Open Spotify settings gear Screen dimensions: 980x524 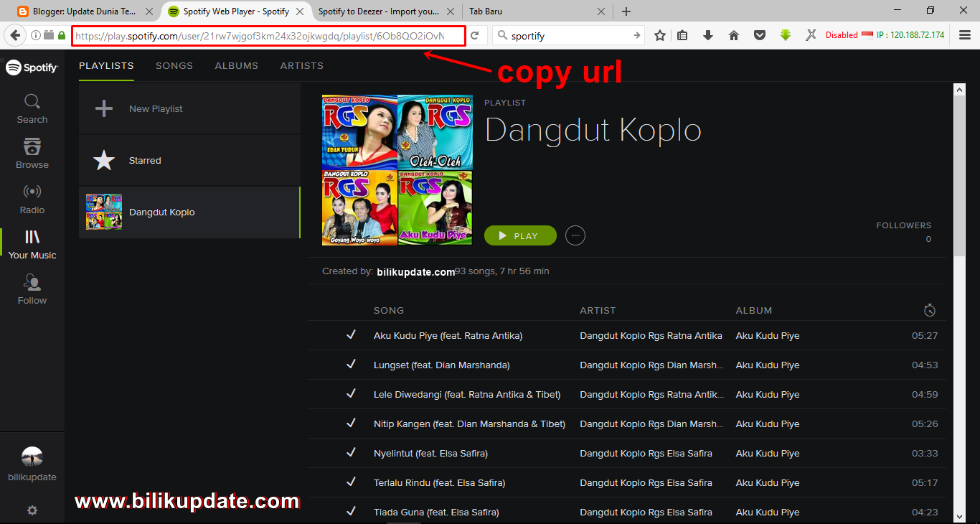pyautogui.click(x=32, y=510)
